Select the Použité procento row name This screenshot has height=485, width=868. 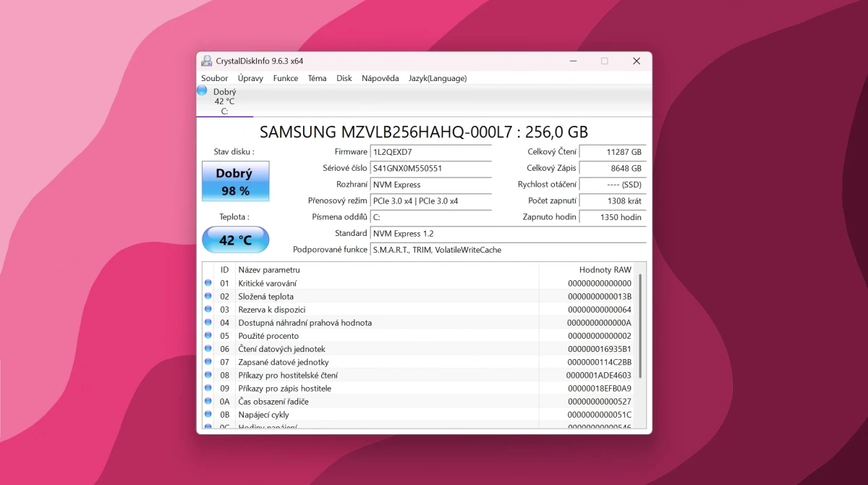click(268, 336)
